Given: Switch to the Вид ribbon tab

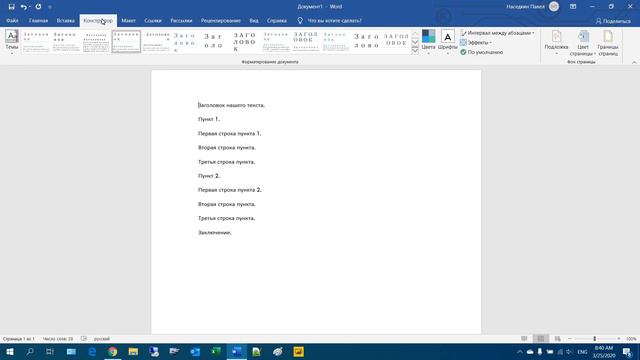Looking at the screenshot, I should 254,20.
